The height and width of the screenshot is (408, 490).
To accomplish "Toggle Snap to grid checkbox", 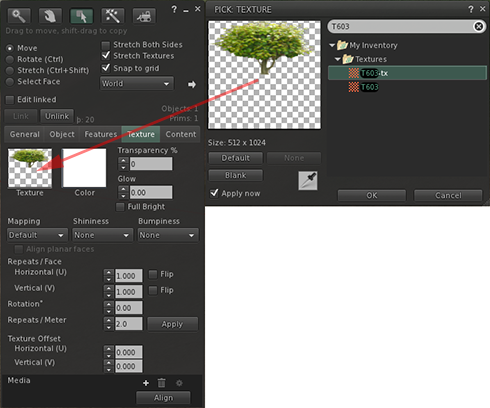I will click(106, 68).
